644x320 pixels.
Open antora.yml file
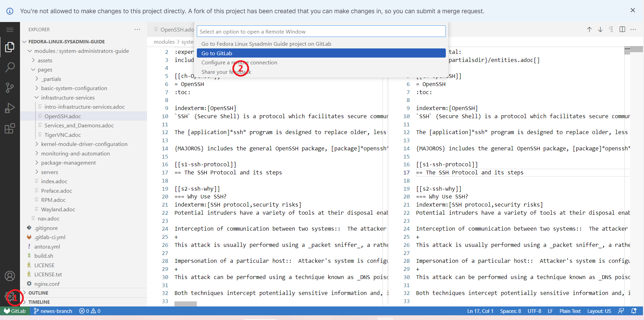(x=83, y=247)
